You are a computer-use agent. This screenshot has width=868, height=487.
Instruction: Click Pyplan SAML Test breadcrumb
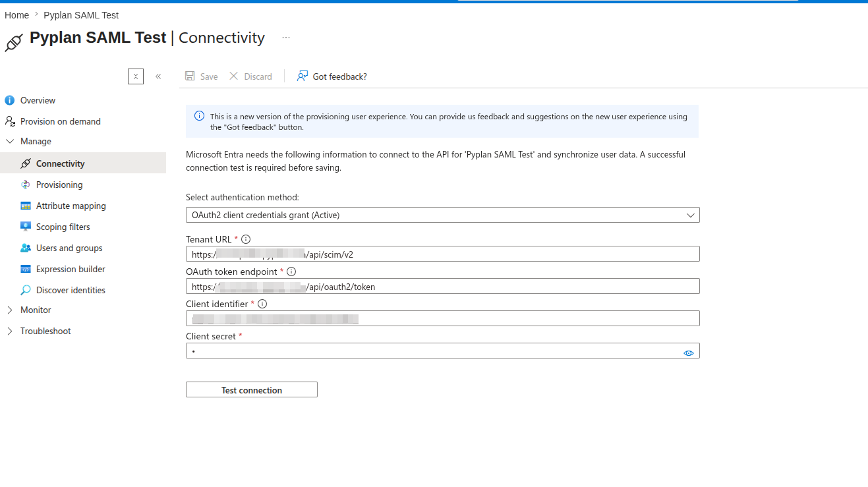tap(81, 15)
